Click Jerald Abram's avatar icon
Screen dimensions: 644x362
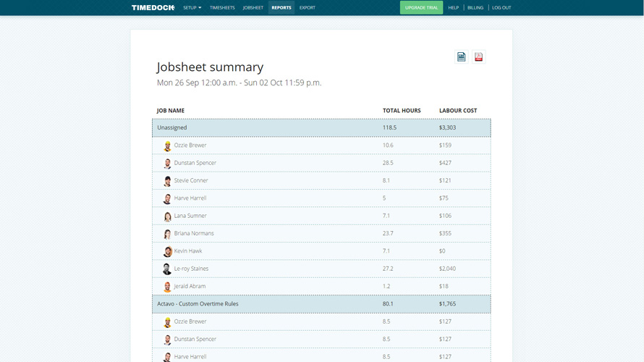pyautogui.click(x=167, y=287)
